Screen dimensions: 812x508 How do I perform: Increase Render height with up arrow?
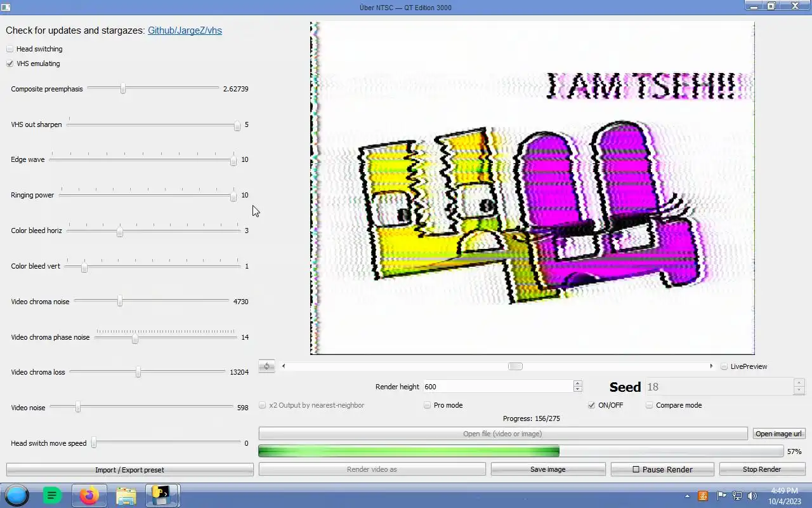click(577, 384)
